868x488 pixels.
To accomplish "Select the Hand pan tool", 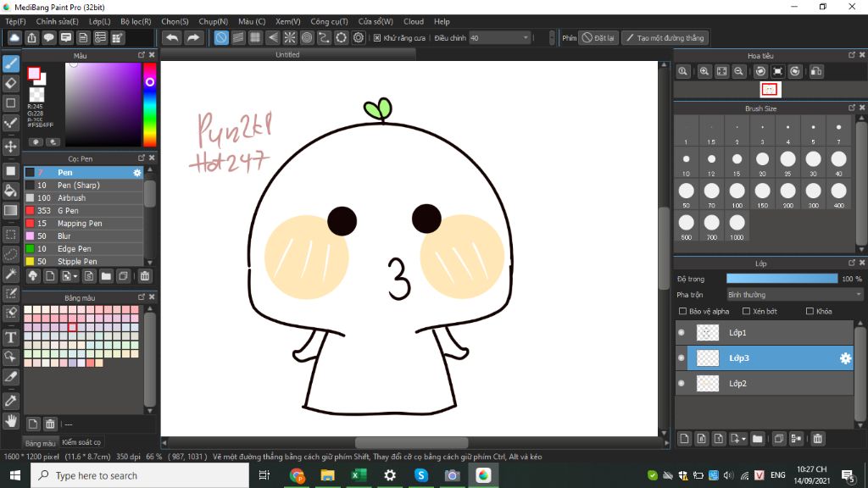I will pos(10,421).
